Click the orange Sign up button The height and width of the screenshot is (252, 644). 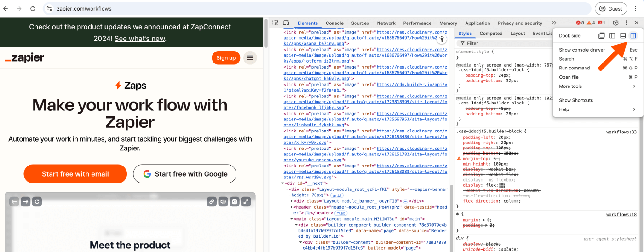[x=226, y=58]
